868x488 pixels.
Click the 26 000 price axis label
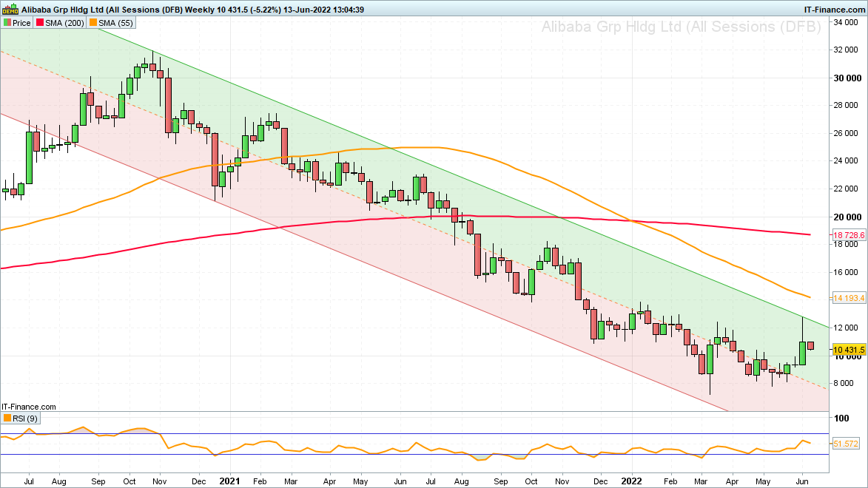(x=845, y=133)
